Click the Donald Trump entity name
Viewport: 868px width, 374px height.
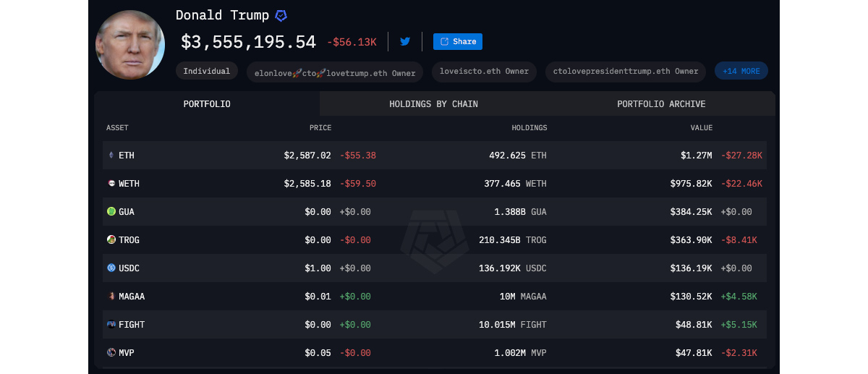coord(222,15)
